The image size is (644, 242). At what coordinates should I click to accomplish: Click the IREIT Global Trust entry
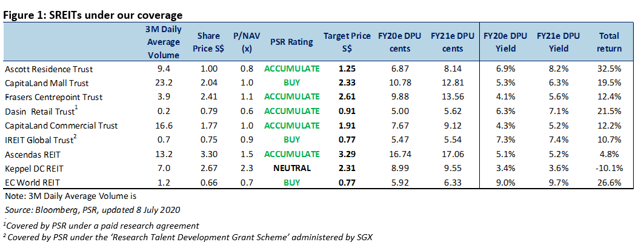(x=40, y=139)
